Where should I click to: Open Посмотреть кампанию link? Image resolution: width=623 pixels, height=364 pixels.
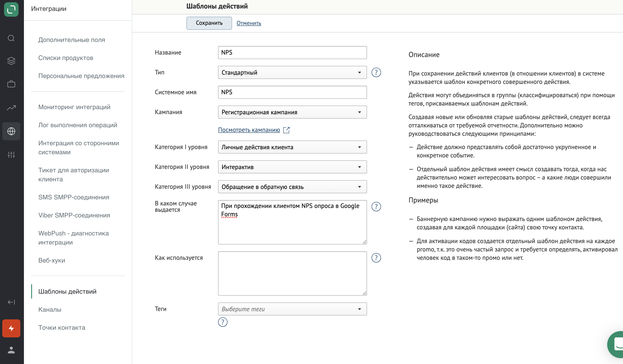point(249,130)
